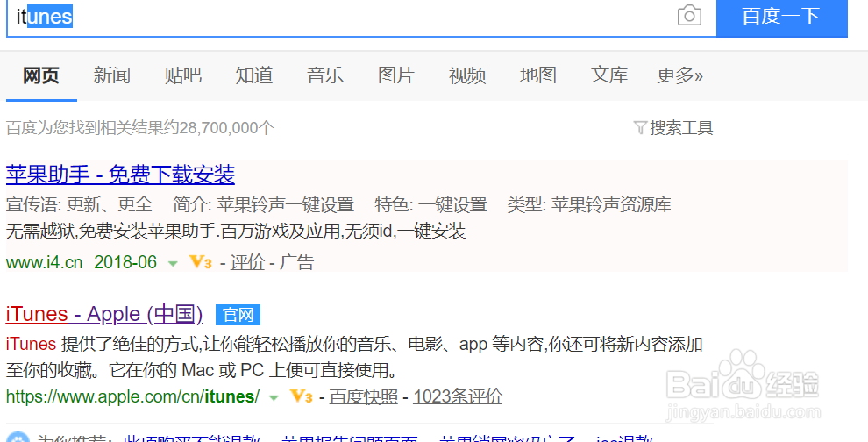The width and height of the screenshot is (868, 442).
Task: Click the 百度一下 search button
Action: click(782, 17)
